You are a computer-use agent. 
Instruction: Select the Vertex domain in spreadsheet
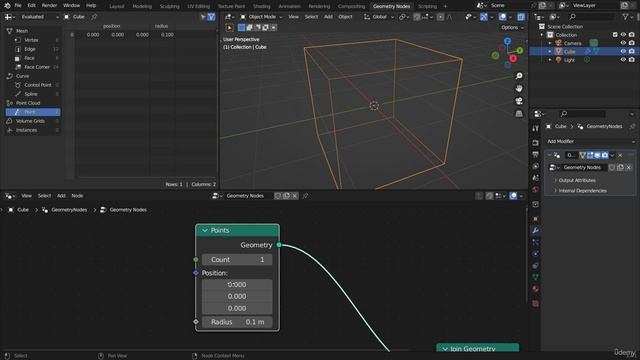point(31,40)
